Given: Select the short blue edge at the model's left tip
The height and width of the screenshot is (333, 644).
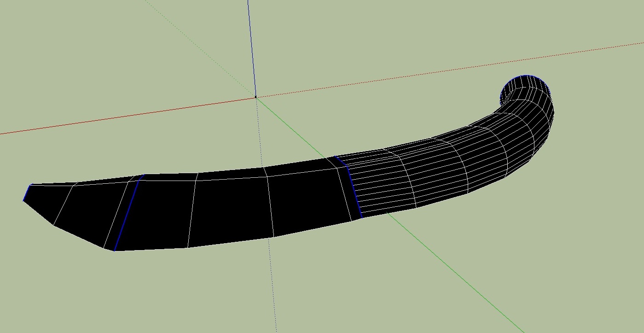Looking at the screenshot, I should click(x=28, y=193).
